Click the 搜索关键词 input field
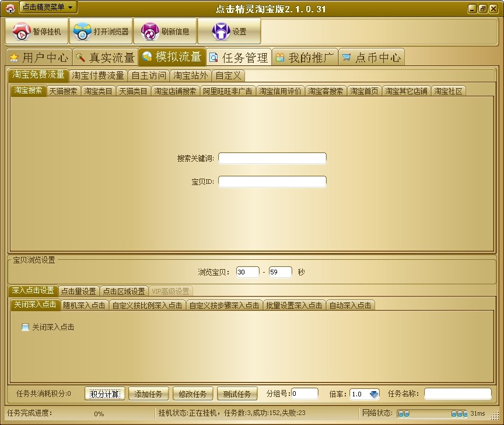Viewport: 504px width, 425px height. tap(272, 158)
